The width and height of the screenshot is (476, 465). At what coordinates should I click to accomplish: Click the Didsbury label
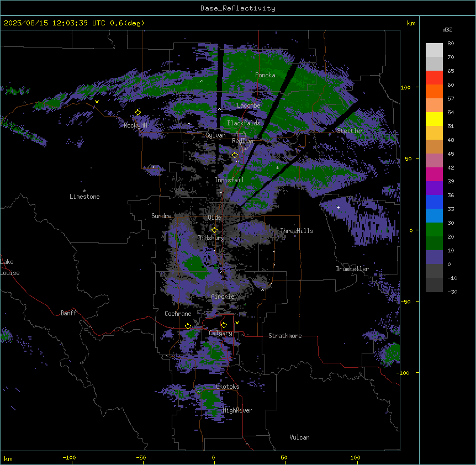point(211,238)
